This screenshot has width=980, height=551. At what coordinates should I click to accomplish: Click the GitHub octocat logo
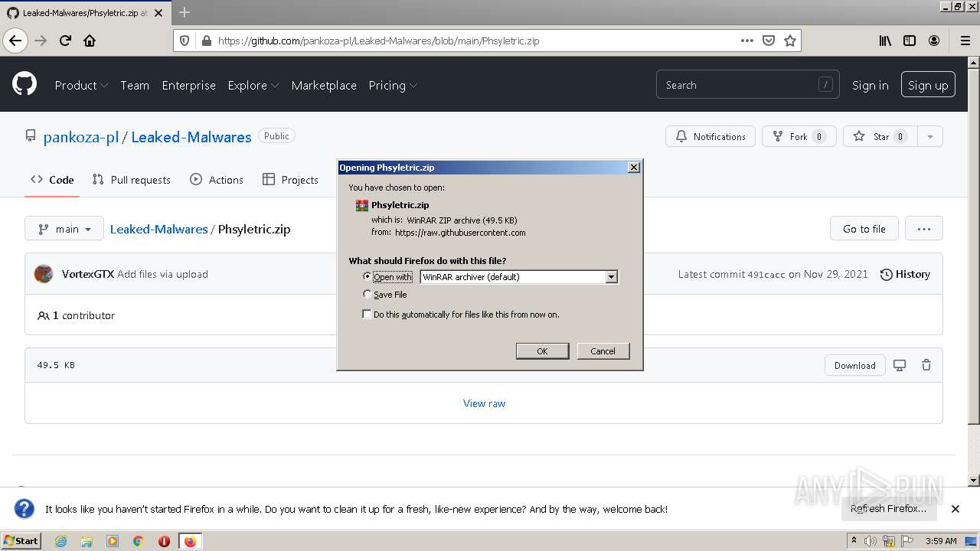(24, 84)
